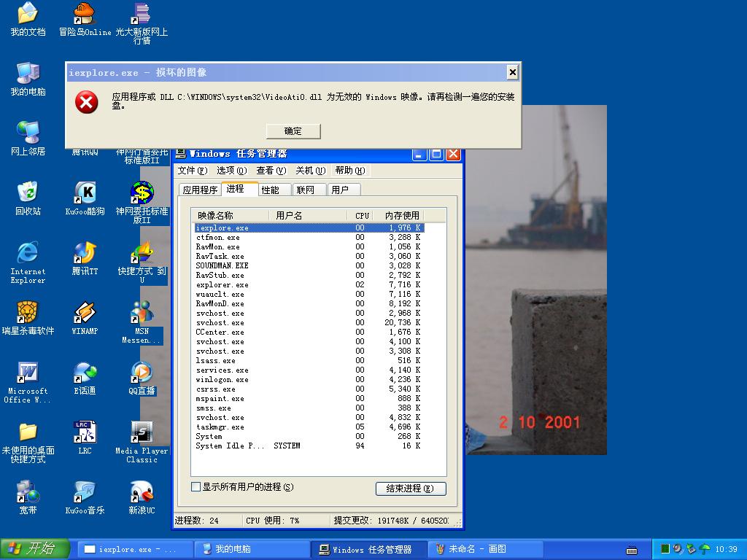Switch to iexplore.exe taskbar button
This screenshot has height=560, width=747.
click(135, 549)
